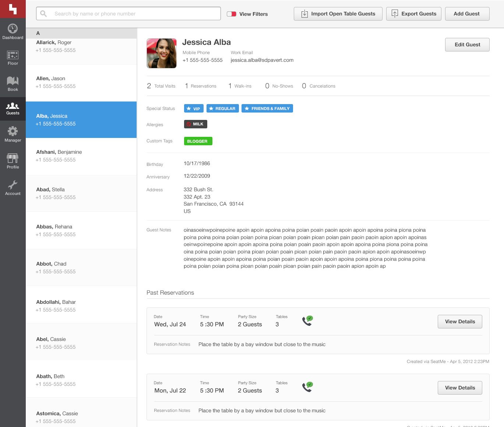This screenshot has height=427, width=504.
Task: Open the Manager gear icon
Action: pyautogui.click(x=13, y=132)
